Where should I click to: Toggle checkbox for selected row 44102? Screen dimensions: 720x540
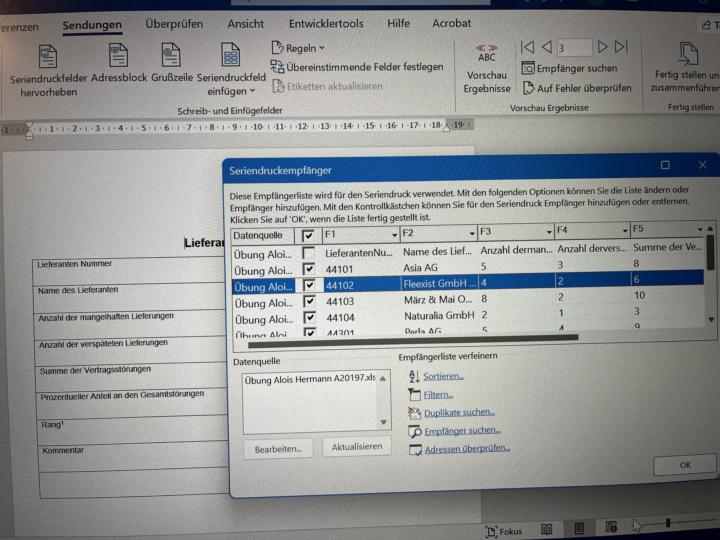tap(309, 284)
